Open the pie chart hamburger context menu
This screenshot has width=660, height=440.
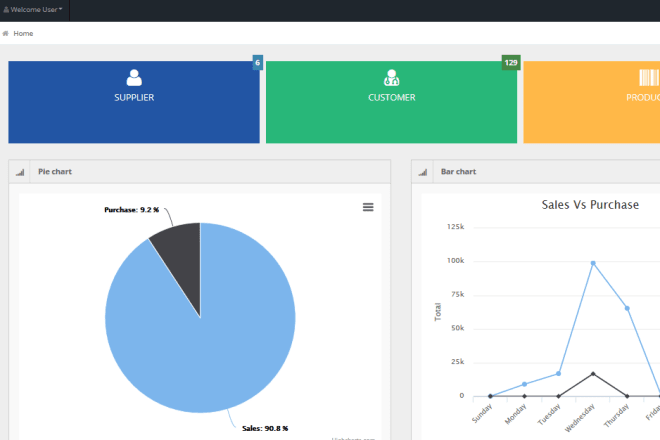coord(368,207)
